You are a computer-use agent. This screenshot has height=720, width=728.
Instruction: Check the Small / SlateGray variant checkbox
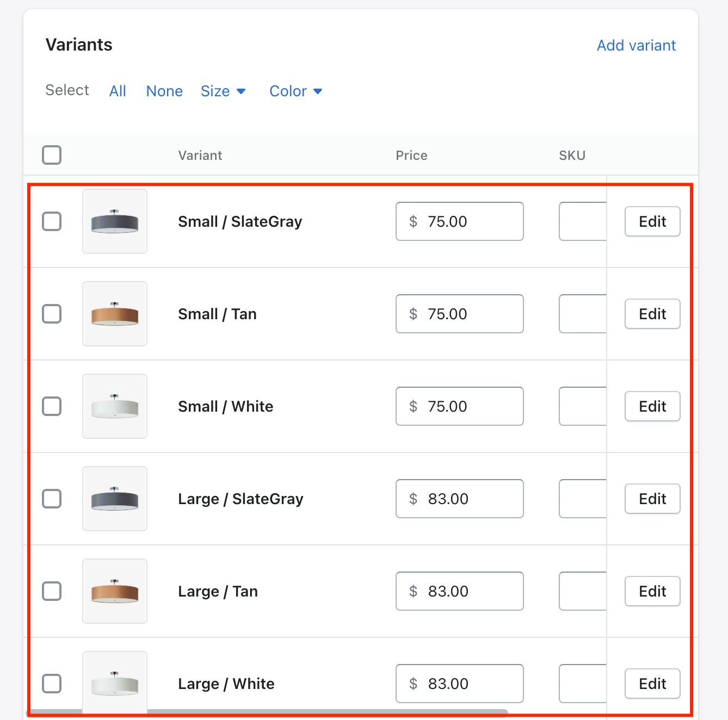52,221
